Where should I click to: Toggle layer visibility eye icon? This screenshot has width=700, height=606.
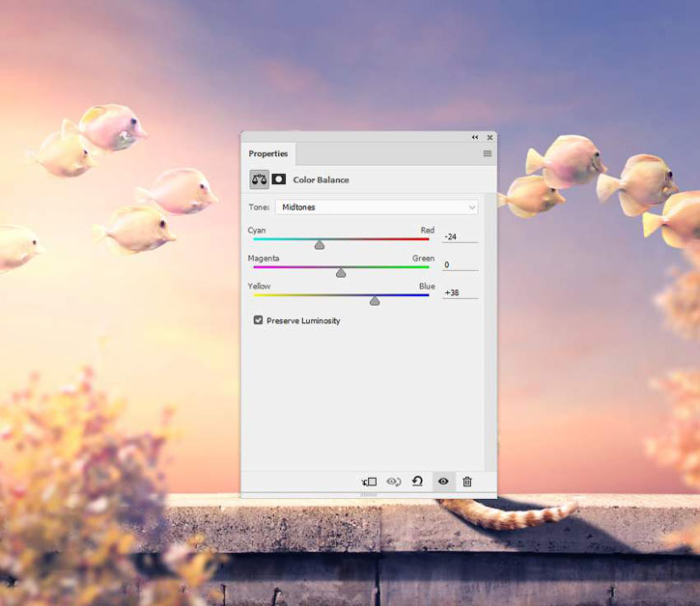pos(443,482)
